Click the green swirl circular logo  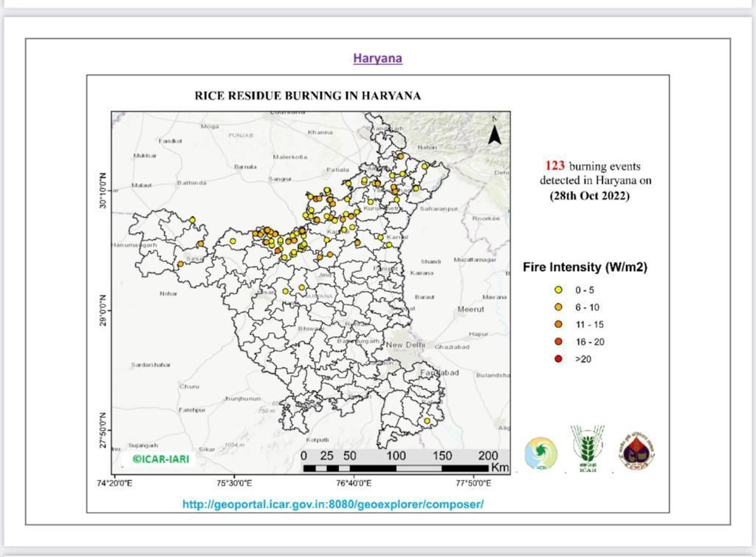[540, 453]
